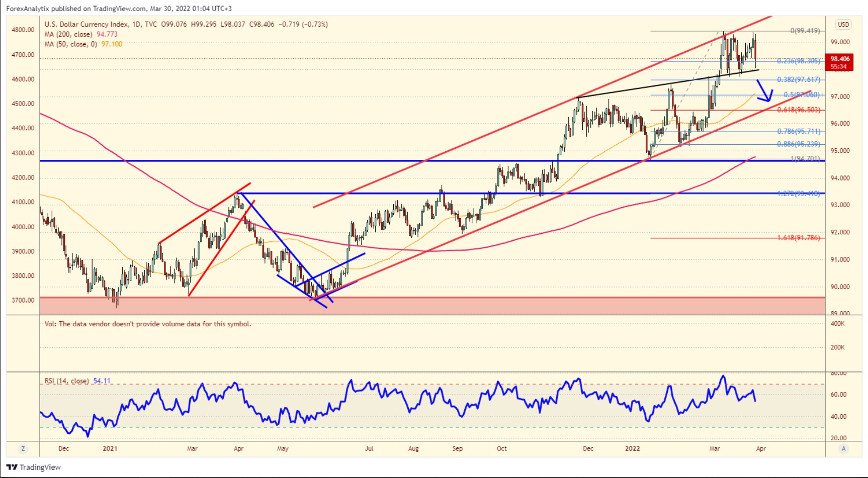Screen dimensions: 868x478
Task: Click the U.S. Dollar Currency Index title
Action: (86, 24)
